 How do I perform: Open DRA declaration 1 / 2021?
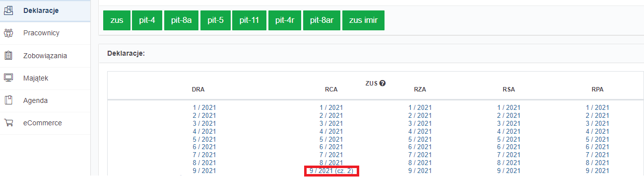(204, 107)
